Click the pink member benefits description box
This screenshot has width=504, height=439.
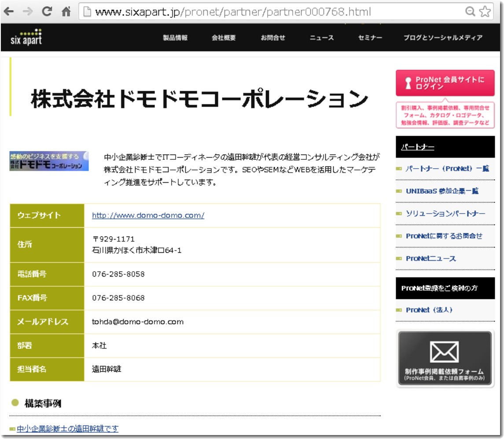[445, 115]
